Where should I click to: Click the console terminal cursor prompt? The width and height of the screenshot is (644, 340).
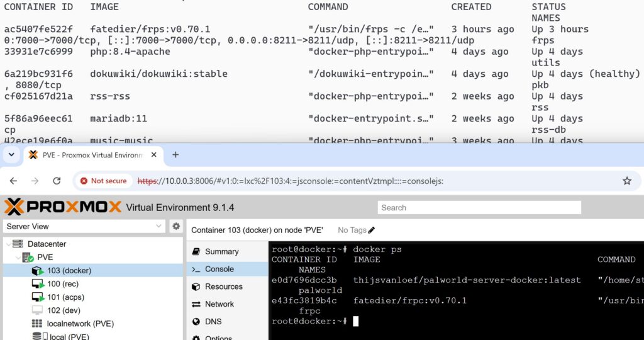click(x=356, y=321)
